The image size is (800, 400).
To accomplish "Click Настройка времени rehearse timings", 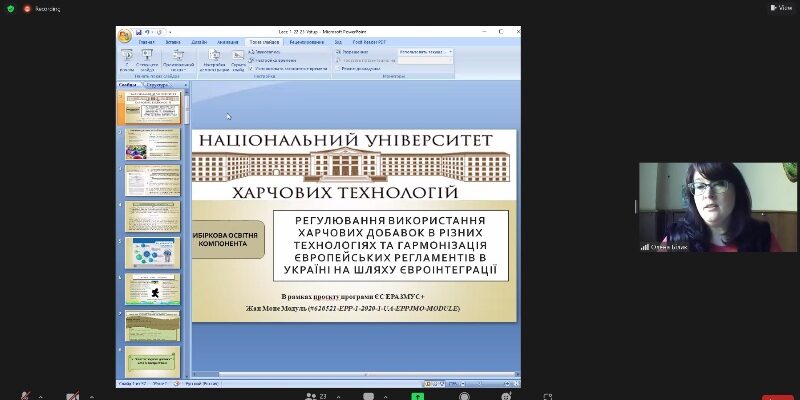I will click(x=272, y=60).
